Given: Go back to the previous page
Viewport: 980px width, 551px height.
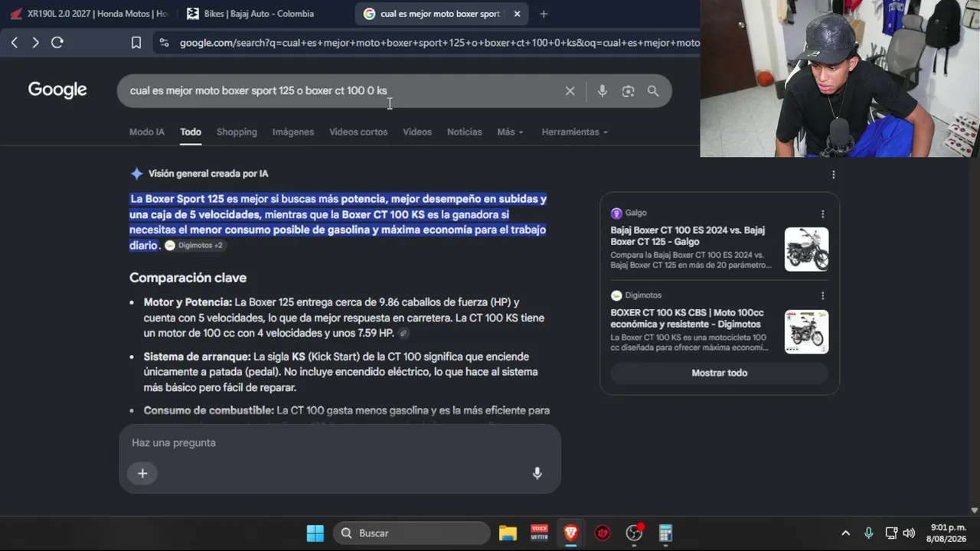Looking at the screenshot, I should point(15,43).
